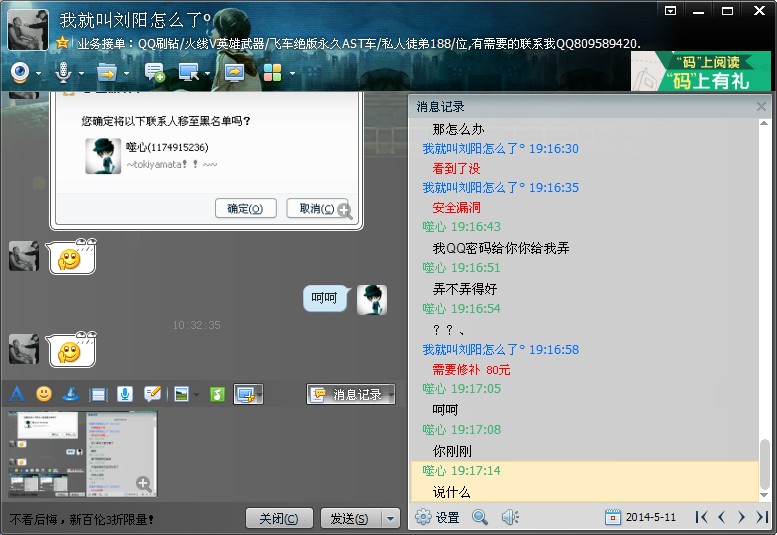Expand the remote desktop dropdown arrow
The image size is (777, 535).
tap(207, 73)
